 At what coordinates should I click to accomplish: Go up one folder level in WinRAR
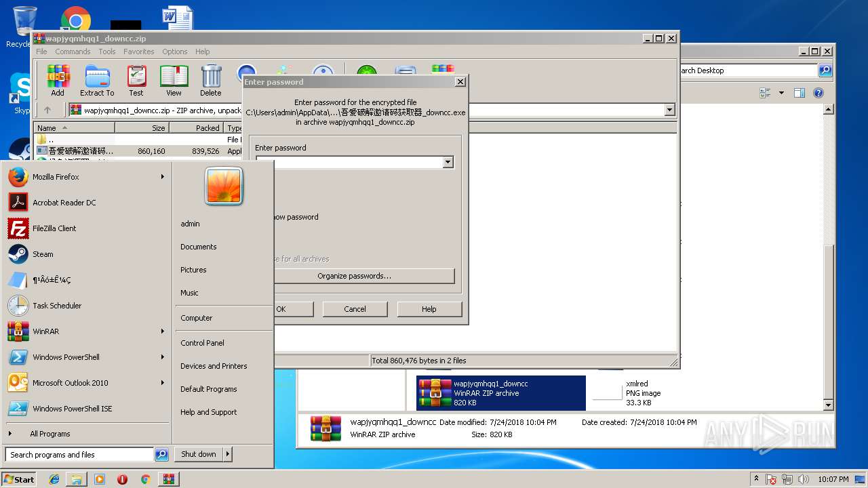47,110
